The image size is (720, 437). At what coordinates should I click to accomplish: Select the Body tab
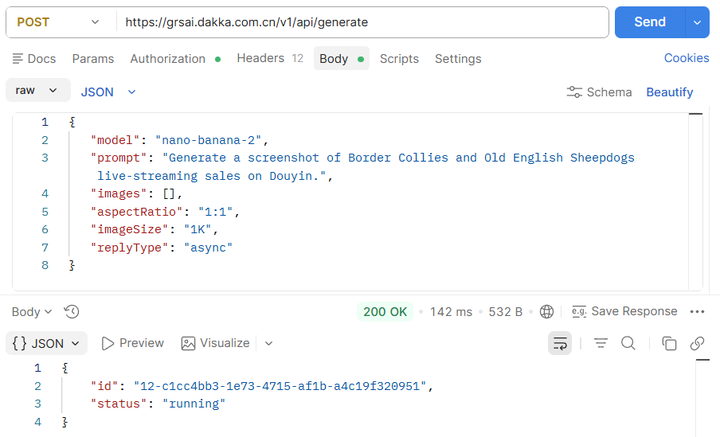point(341,58)
